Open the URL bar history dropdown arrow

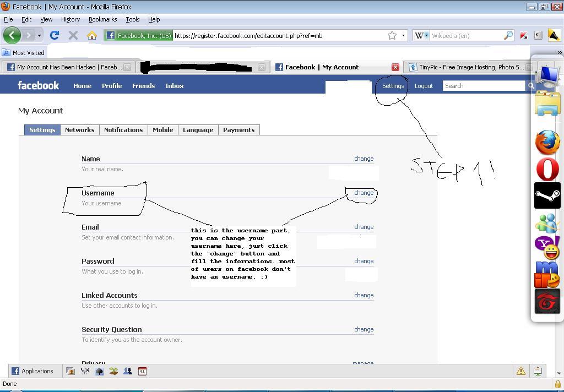[x=403, y=35]
